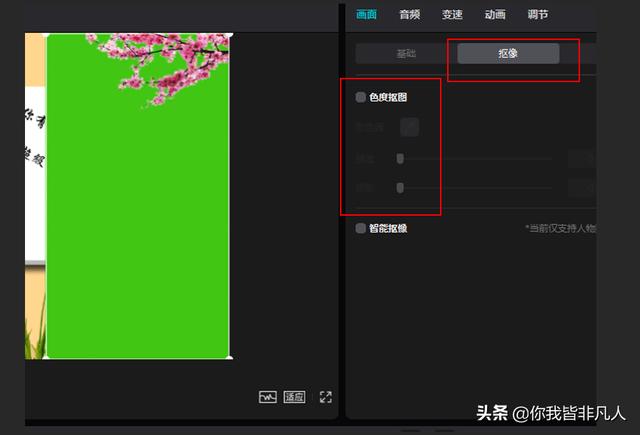
Task: Click the bottom-right corner handle of the clip
Action: (x=230, y=358)
